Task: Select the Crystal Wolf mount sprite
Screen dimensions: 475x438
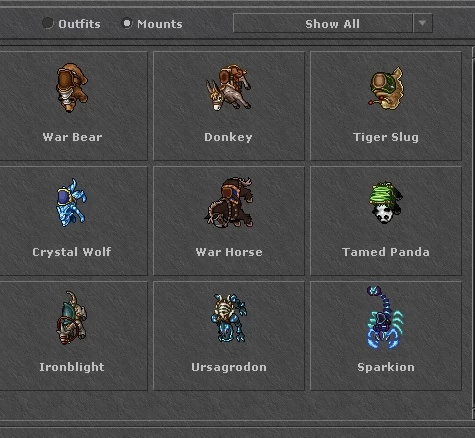Action: pyautogui.click(x=71, y=203)
